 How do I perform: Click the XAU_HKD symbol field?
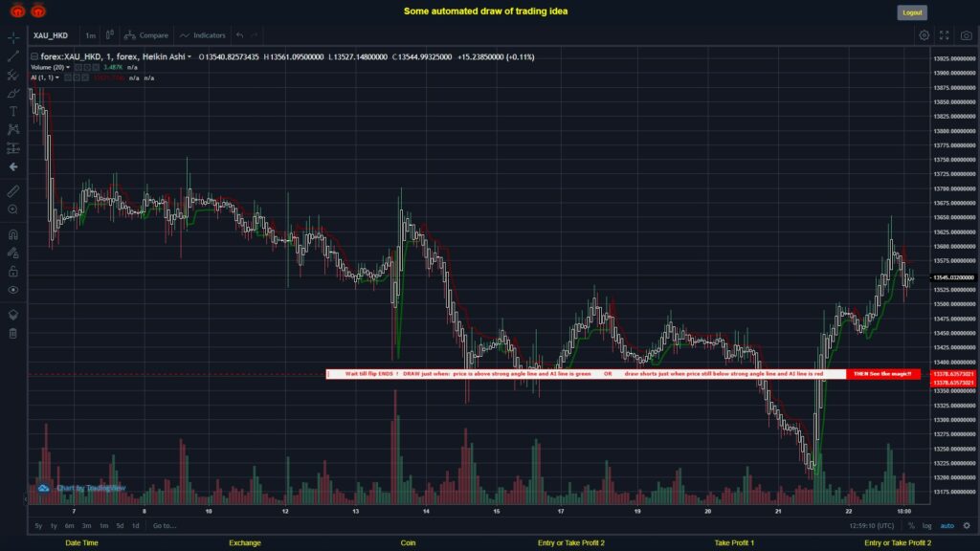(51, 35)
